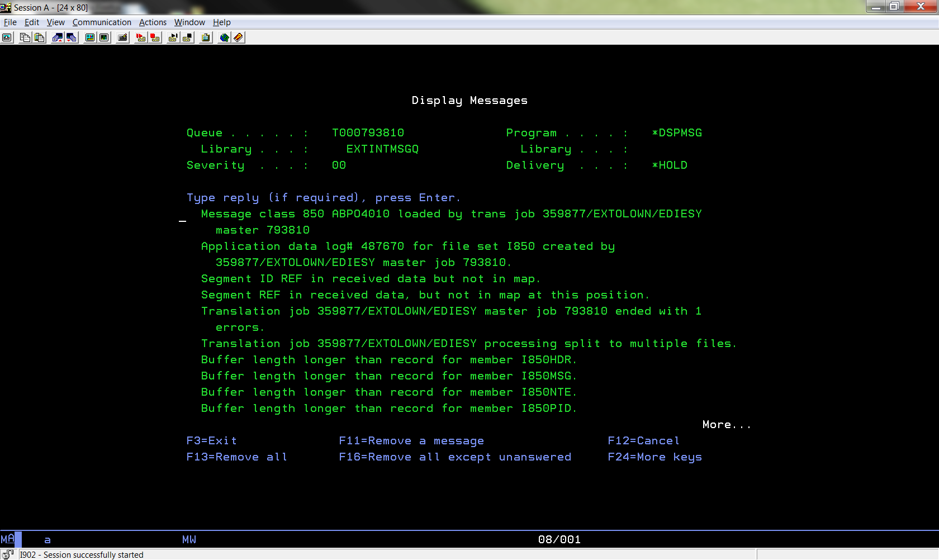939x560 pixels.
Task: Click buffer length message for I850HDR
Action: [388, 359]
